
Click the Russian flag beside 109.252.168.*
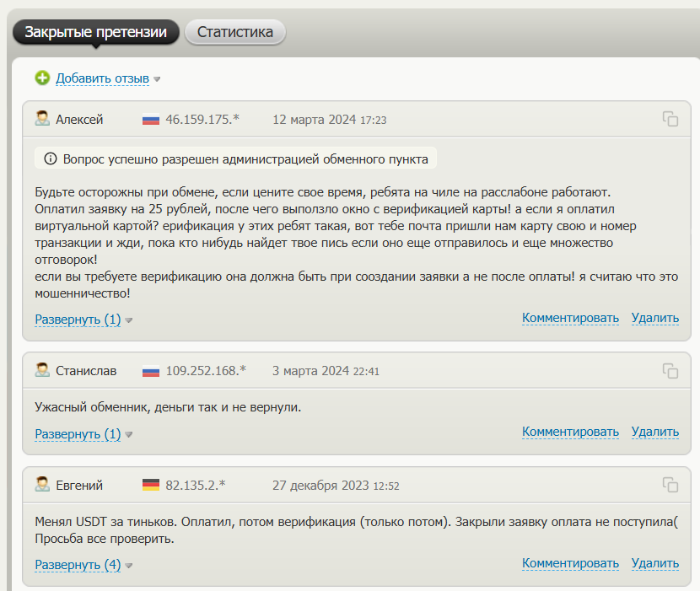pyautogui.click(x=151, y=372)
